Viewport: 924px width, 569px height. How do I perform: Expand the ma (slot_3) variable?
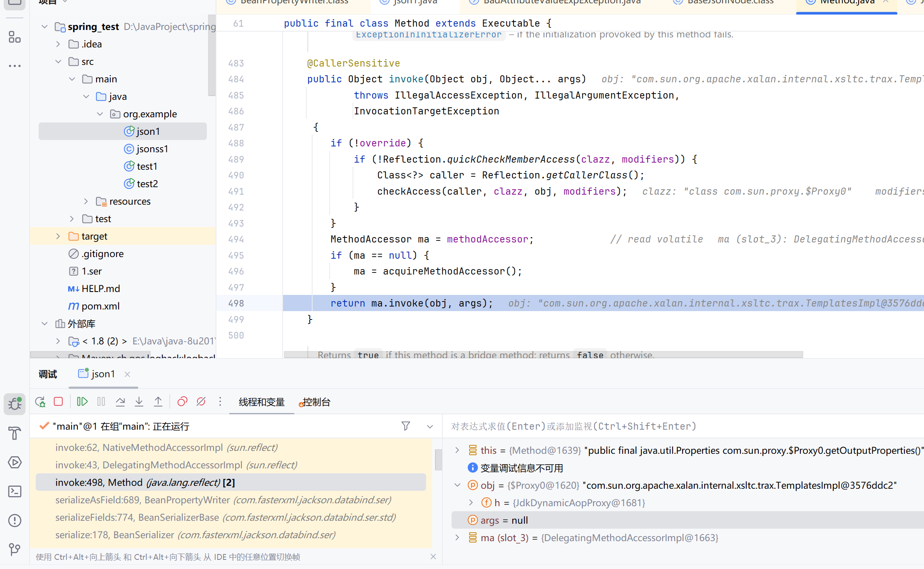tap(457, 537)
